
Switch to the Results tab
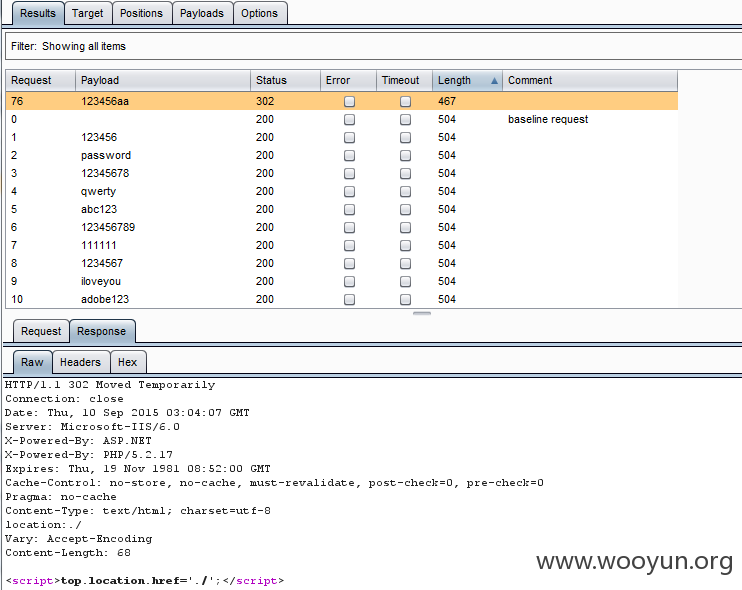coord(38,13)
